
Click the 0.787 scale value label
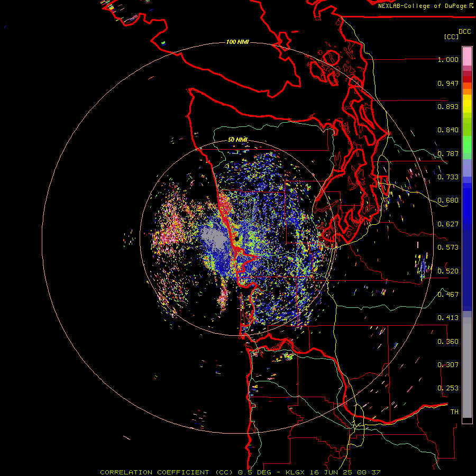(448, 153)
